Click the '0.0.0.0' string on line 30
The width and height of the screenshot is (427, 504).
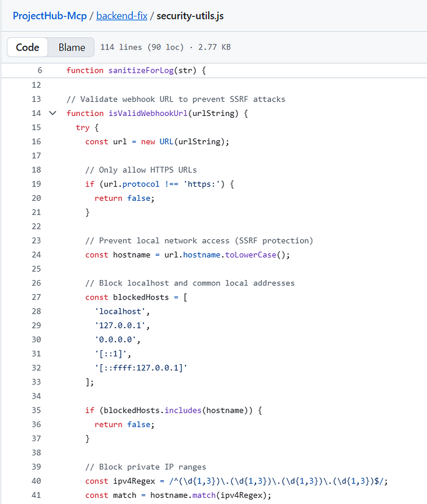(x=115, y=339)
